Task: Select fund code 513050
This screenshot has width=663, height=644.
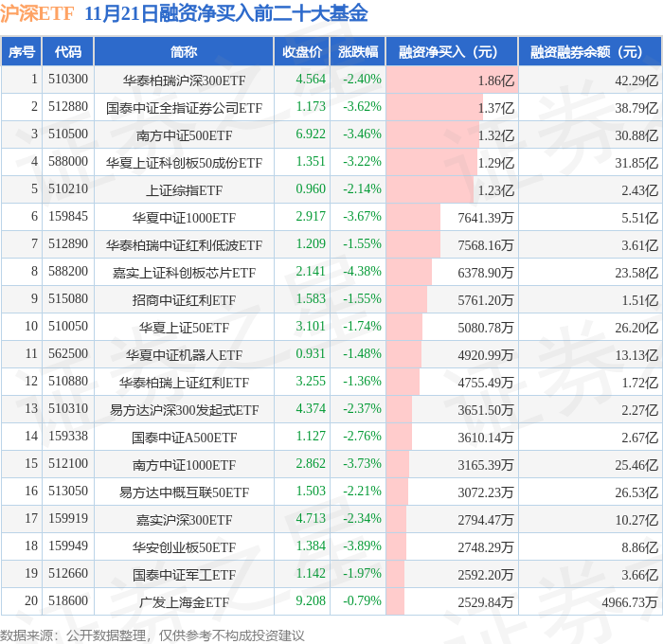Action: coord(67,492)
